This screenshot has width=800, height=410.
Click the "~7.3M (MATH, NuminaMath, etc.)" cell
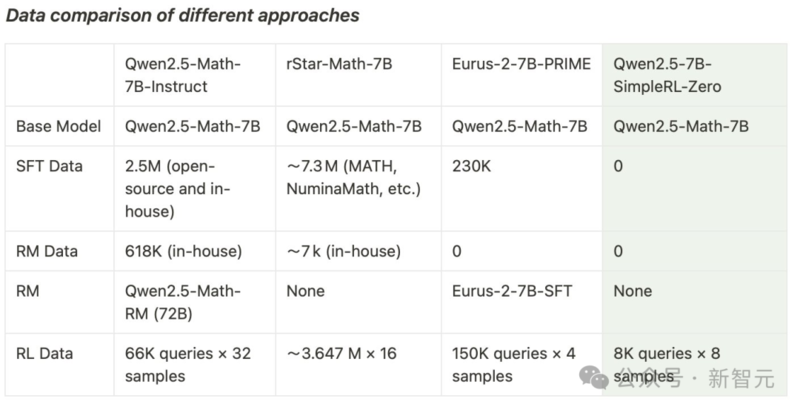click(353, 177)
